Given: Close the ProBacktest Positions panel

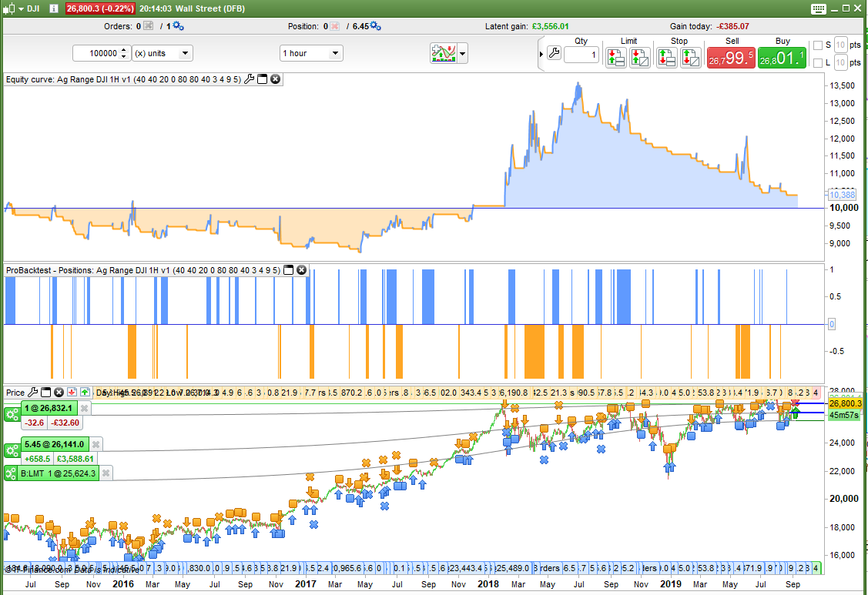Looking at the screenshot, I should 301,270.
